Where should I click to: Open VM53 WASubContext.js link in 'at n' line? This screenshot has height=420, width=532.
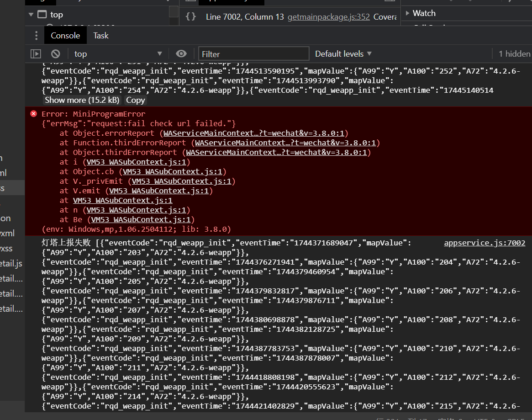coord(137,210)
